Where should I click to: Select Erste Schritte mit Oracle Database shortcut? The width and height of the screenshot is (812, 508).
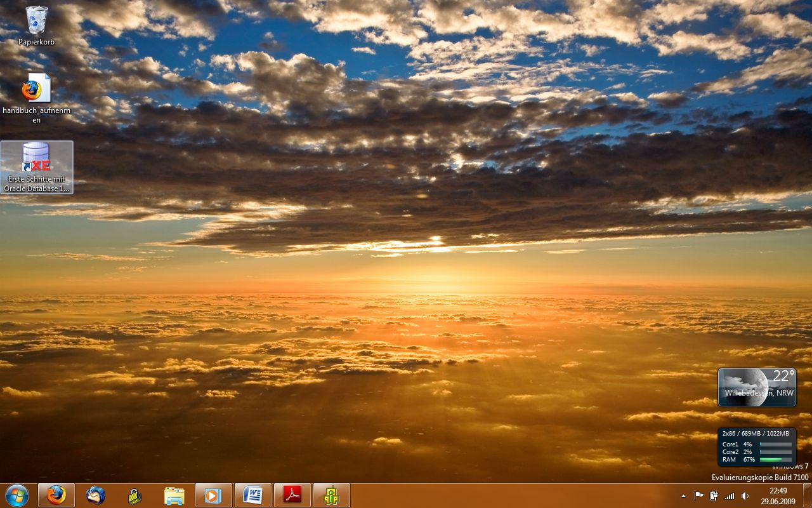coord(37,167)
